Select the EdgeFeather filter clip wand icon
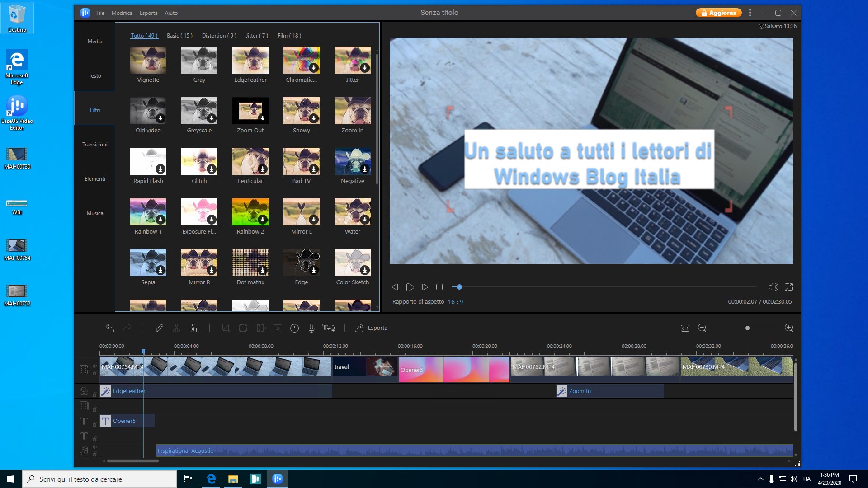 click(105, 391)
